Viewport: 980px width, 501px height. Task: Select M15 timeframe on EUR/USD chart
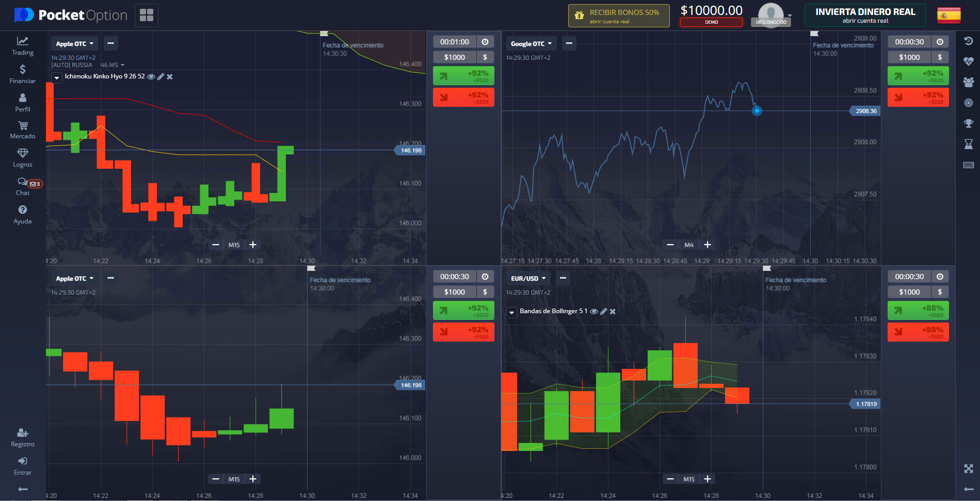tap(689, 479)
